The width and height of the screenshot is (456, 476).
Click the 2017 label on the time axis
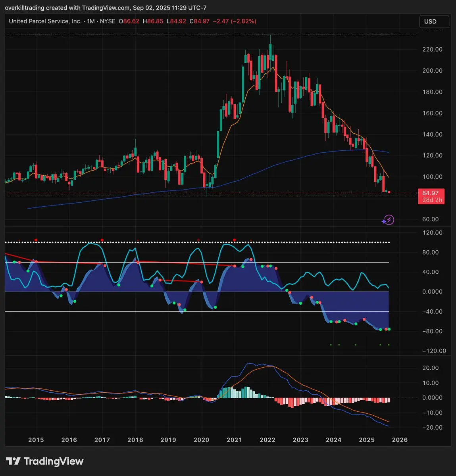tap(102, 440)
